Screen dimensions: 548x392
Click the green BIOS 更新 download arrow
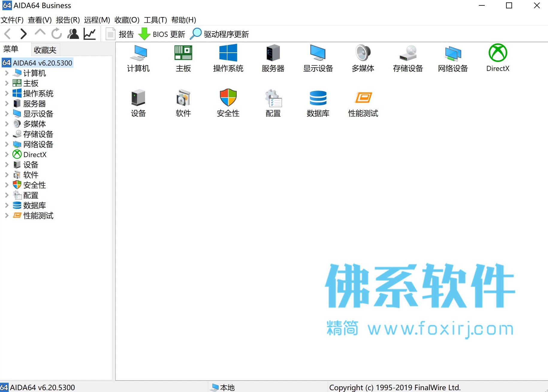[144, 34]
